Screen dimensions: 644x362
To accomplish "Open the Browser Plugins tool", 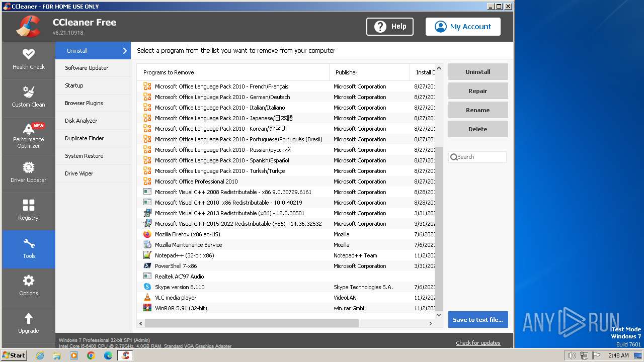I will pos(93,103).
